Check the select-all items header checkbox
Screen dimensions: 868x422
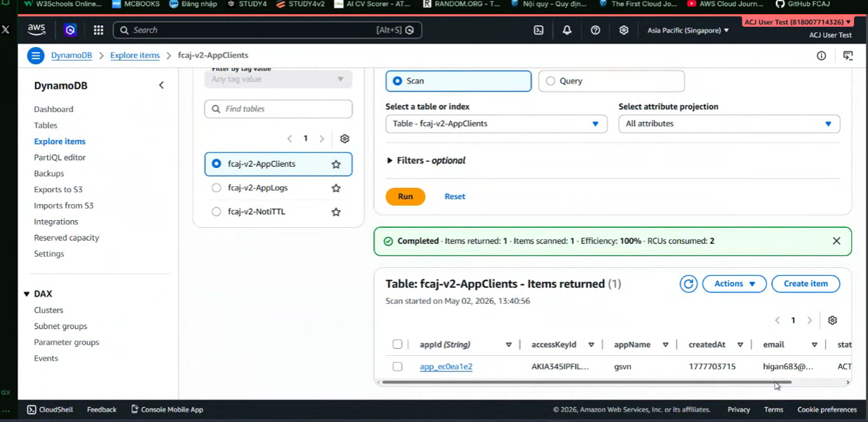click(397, 345)
